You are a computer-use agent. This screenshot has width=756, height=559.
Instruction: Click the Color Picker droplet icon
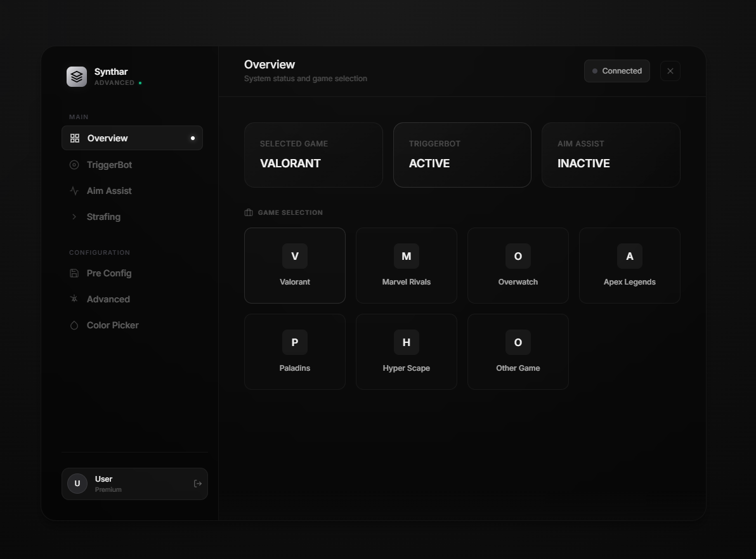tap(75, 324)
